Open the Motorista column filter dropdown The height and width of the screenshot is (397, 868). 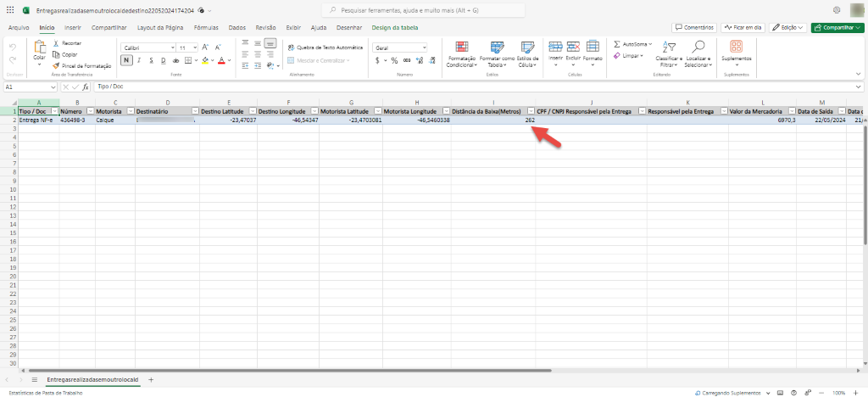click(128, 111)
